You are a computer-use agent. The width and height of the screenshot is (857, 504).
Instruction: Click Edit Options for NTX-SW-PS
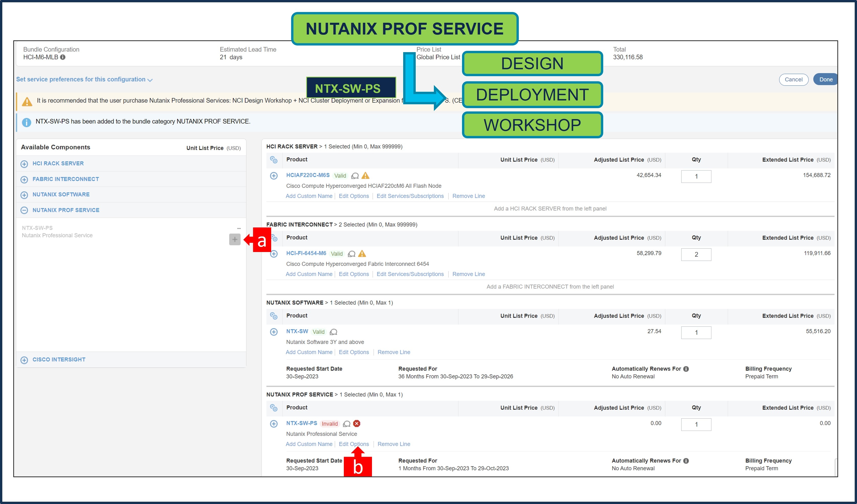click(x=354, y=444)
